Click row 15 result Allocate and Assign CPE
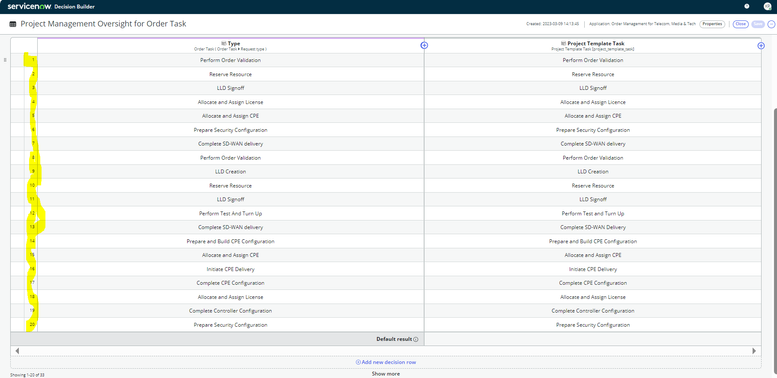The height and width of the screenshot is (378, 777). coord(593,255)
